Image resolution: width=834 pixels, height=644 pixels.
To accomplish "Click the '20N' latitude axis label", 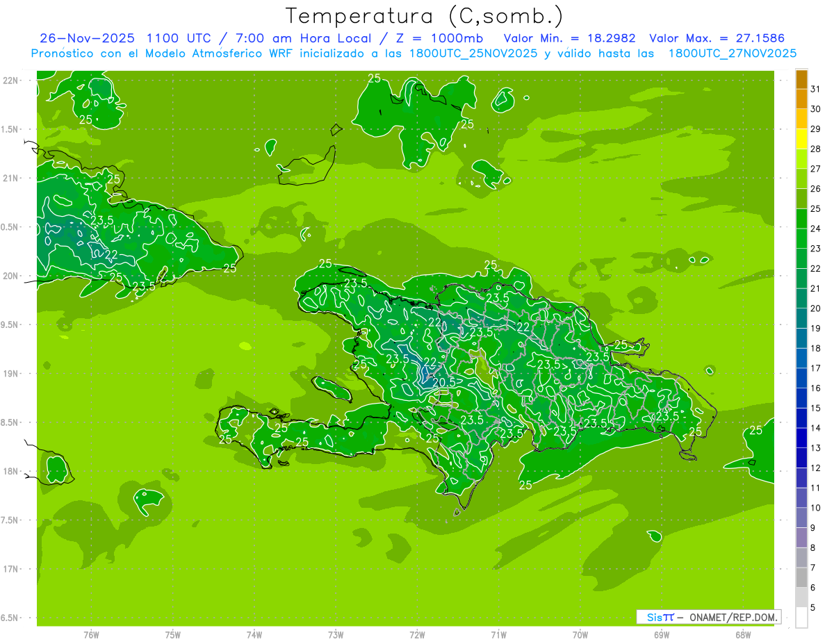I will click(11, 276).
